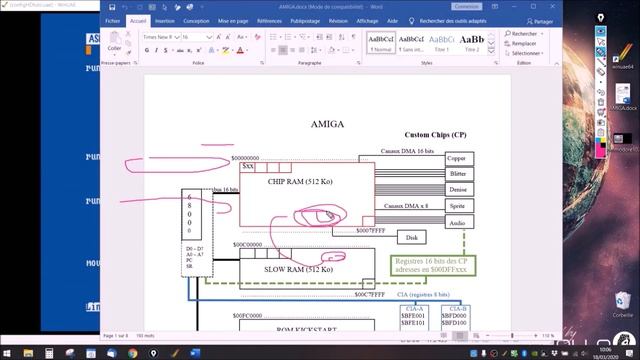Click Remplacer in the Édition group

pos(520,44)
